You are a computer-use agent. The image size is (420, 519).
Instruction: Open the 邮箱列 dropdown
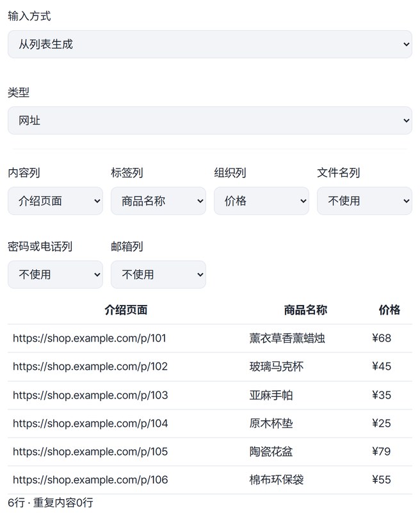(158, 274)
